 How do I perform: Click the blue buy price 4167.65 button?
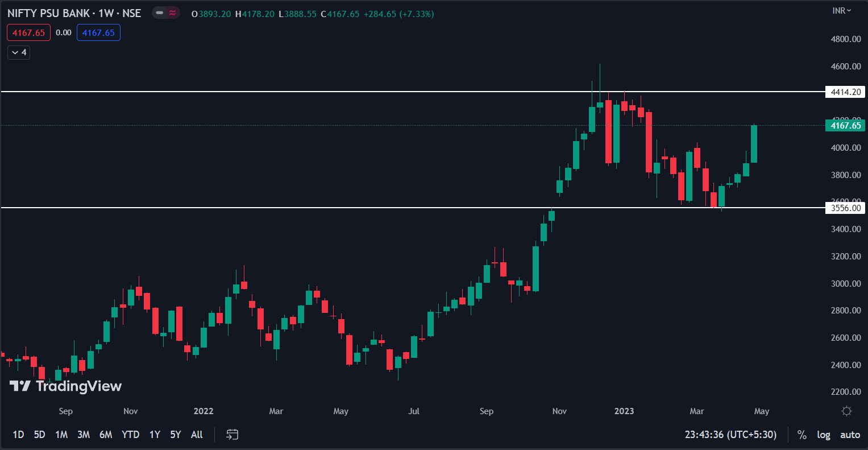coord(98,32)
